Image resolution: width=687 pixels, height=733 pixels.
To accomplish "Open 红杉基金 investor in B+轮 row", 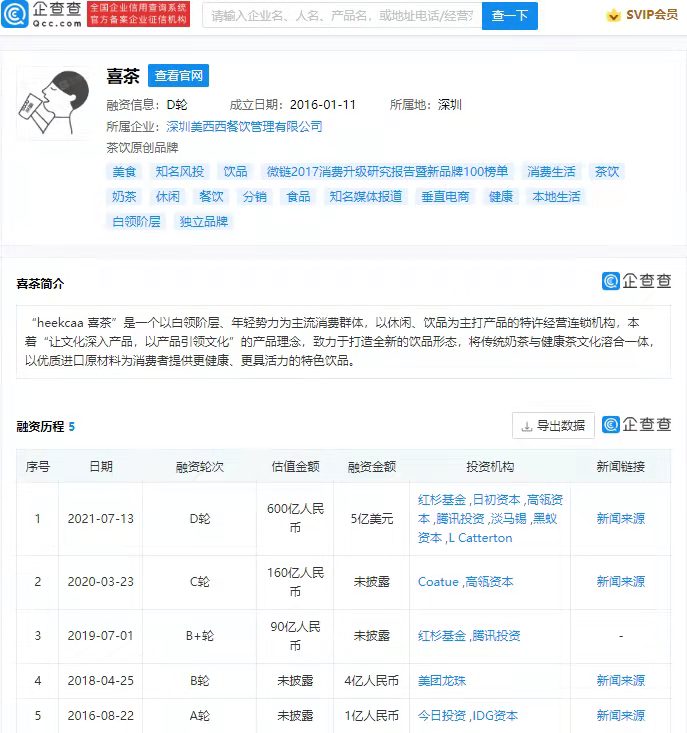I will pyautogui.click(x=442, y=636).
